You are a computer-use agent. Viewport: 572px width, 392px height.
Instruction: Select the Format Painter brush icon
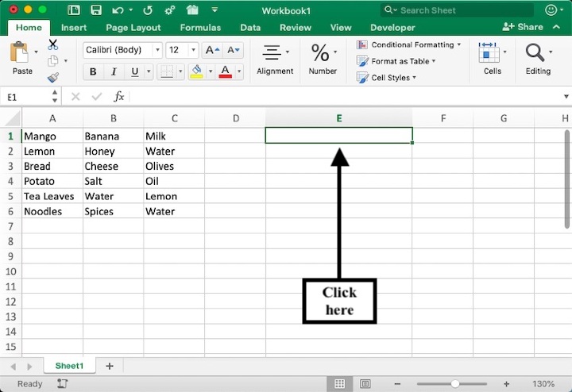pyautogui.click(x=53, y=77)
